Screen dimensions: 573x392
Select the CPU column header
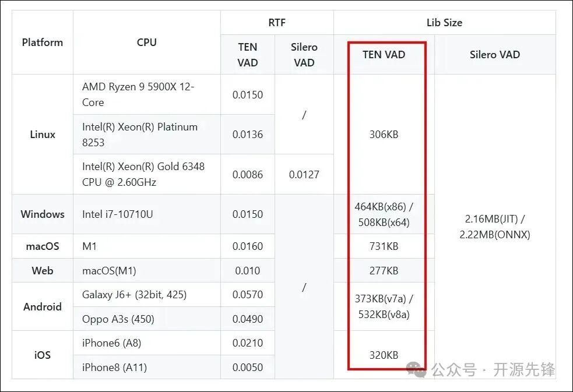[x=147, y=43]
